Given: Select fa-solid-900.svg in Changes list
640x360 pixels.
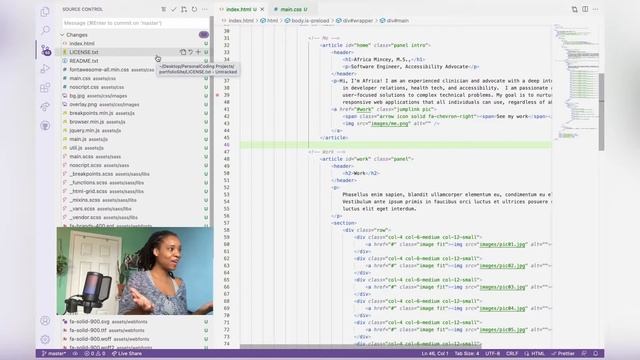Looking at the screenshot, I should click(135, 322).
